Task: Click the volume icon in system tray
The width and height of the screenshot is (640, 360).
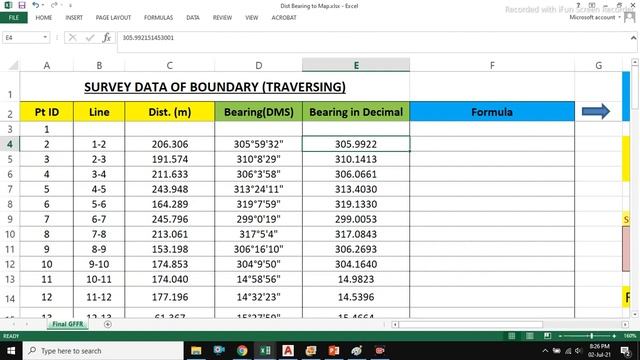Action: click(x=578, y=351)
